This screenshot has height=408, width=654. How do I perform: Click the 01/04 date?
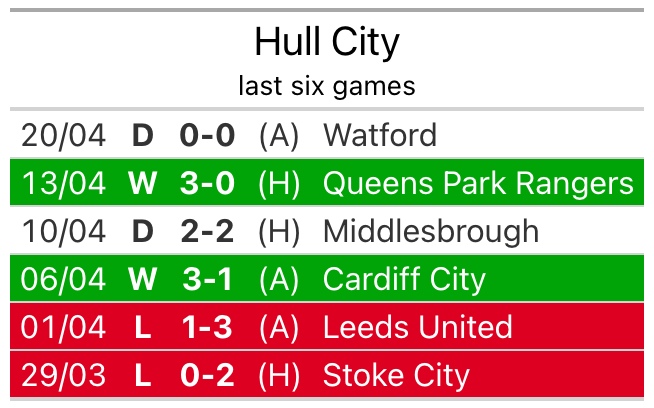pyautogui.click(x=63, y=327)
